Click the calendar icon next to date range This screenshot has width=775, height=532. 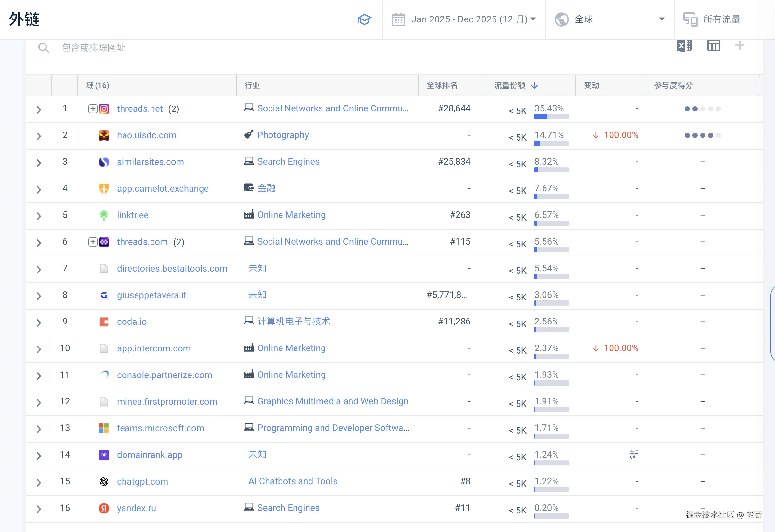click(398, 19)
